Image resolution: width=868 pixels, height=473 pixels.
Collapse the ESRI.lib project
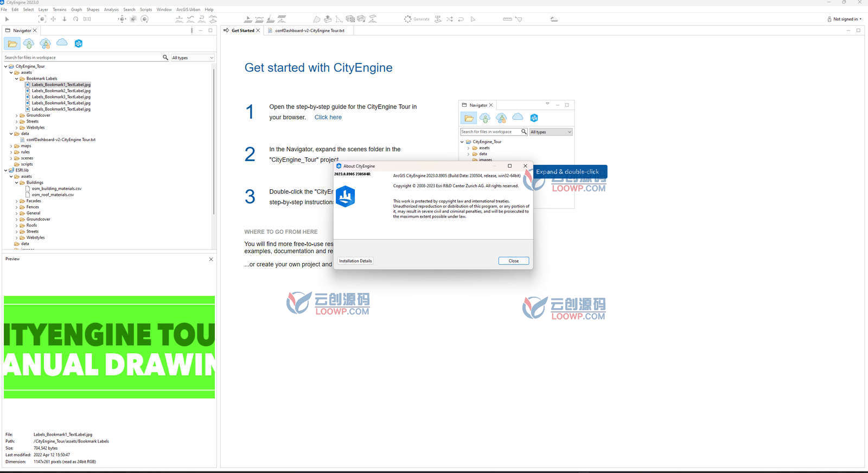pyautogui.click(x=5, y=170)
